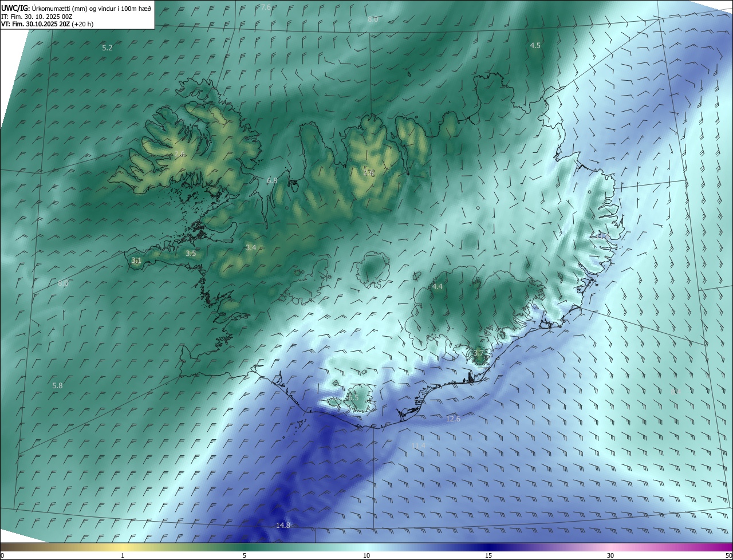Screen dimensions: 733x560
Task: Click the 4.5 value label on the map
Action: 535,45
